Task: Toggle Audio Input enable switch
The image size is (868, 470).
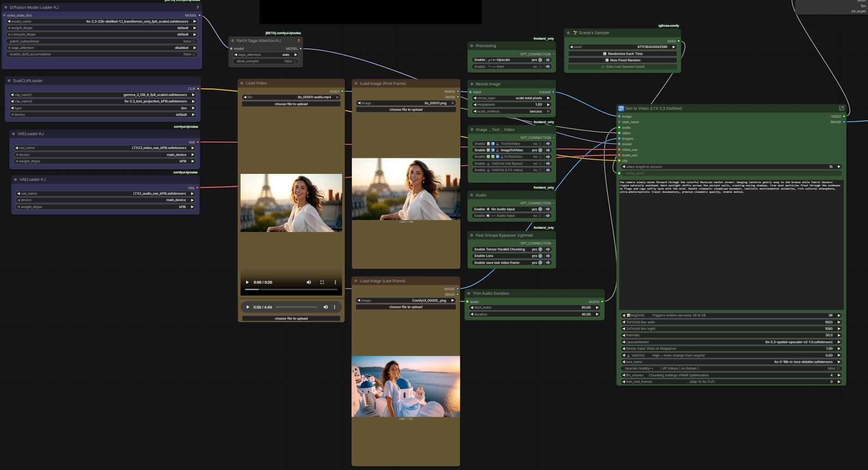Action: (540, 216)
